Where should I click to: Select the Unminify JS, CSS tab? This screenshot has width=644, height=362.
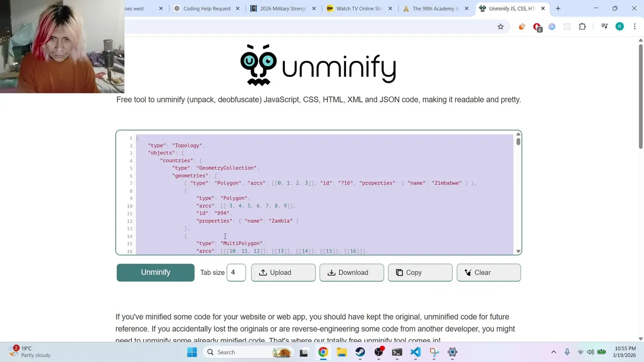(511, 9)
